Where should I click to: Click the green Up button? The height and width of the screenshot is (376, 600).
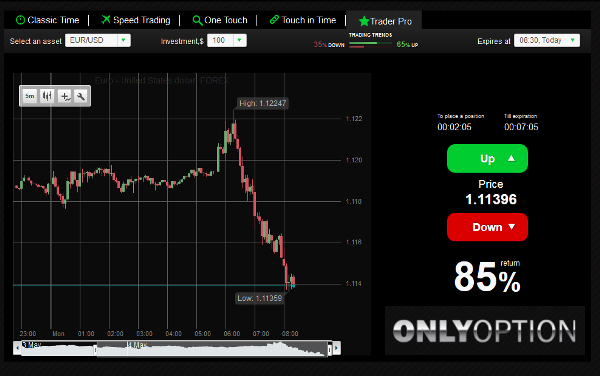pyautogui.click(x=487, y=158)
